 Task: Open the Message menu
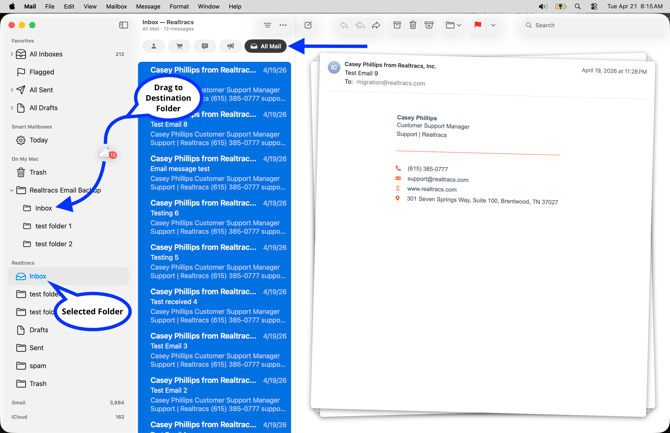148,6
